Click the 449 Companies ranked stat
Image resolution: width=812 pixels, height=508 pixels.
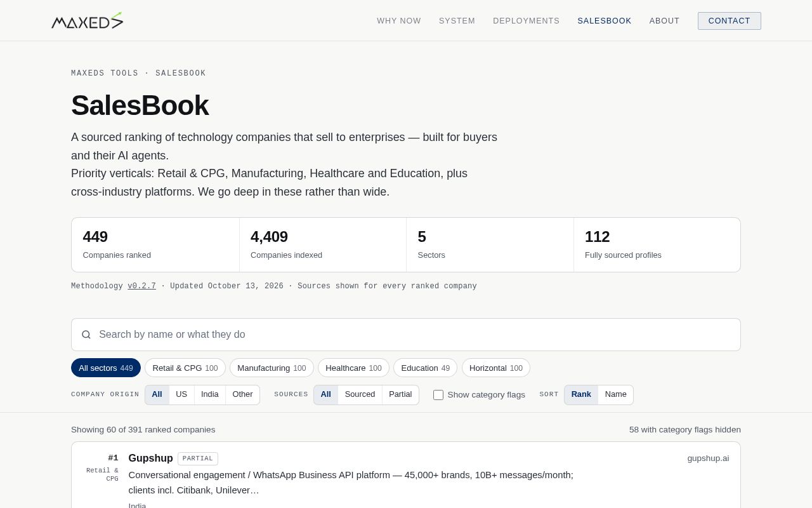(x=155, y=245)
